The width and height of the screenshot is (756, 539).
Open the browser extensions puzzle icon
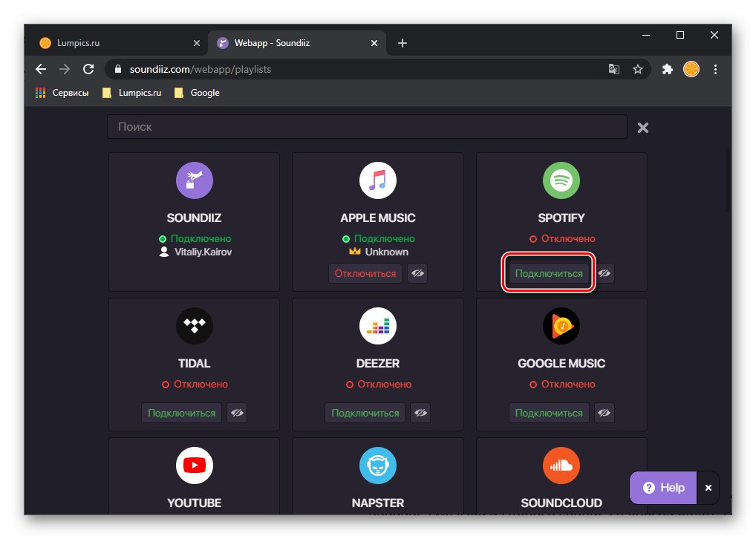pyautogui.click(x=668, y=70)
